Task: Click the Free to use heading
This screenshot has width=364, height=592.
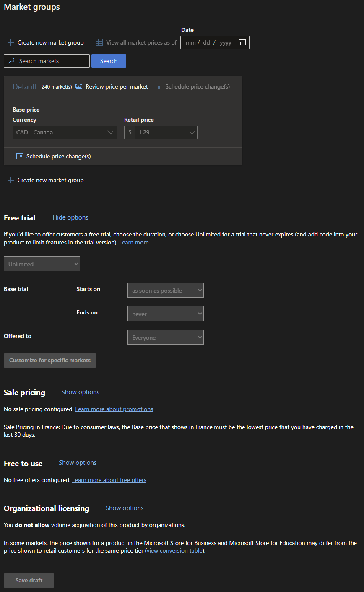Action: coord(23,463)
